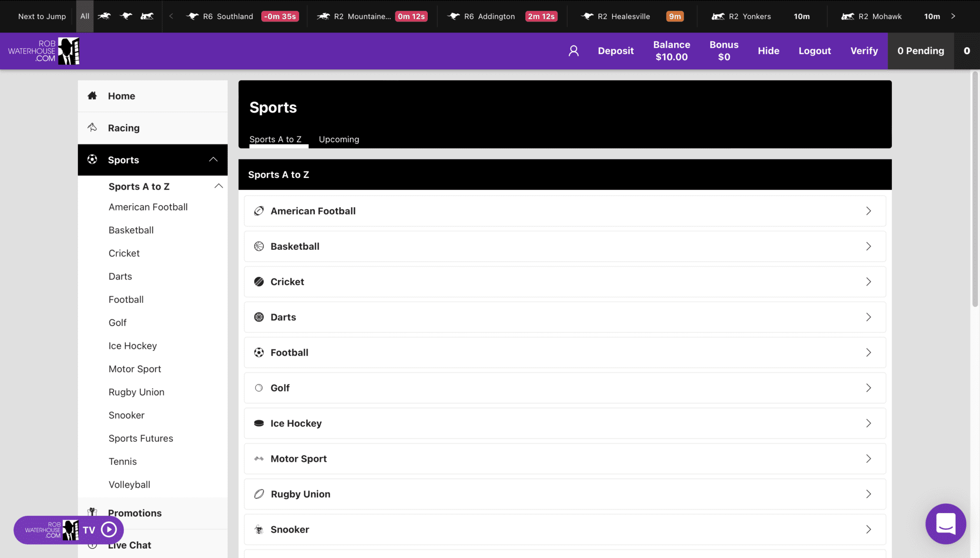Image resolution: width=980 pixels, height=558 pixels.
Task: Select Darts in the sidebar list
Action: [x=120, y=276]
